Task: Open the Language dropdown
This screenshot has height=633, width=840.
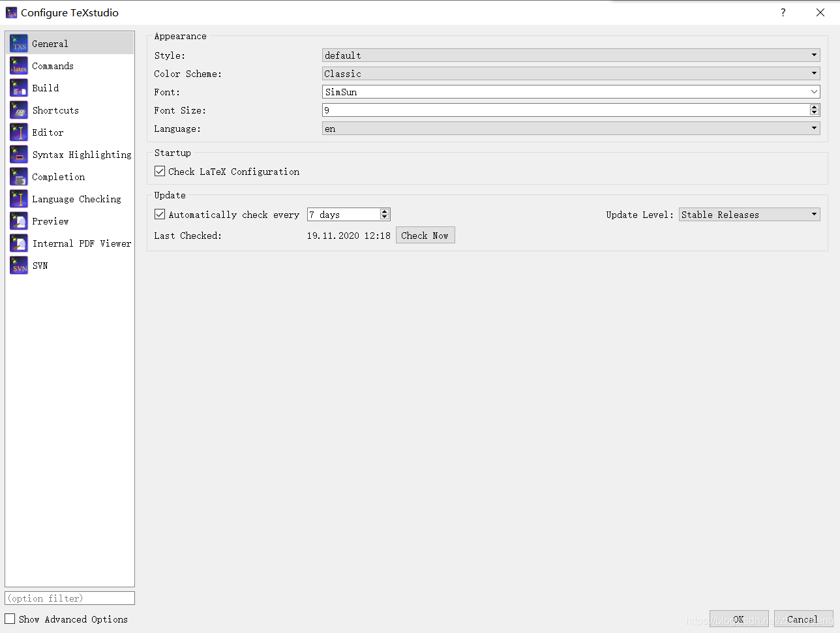Action: (571, 129)
